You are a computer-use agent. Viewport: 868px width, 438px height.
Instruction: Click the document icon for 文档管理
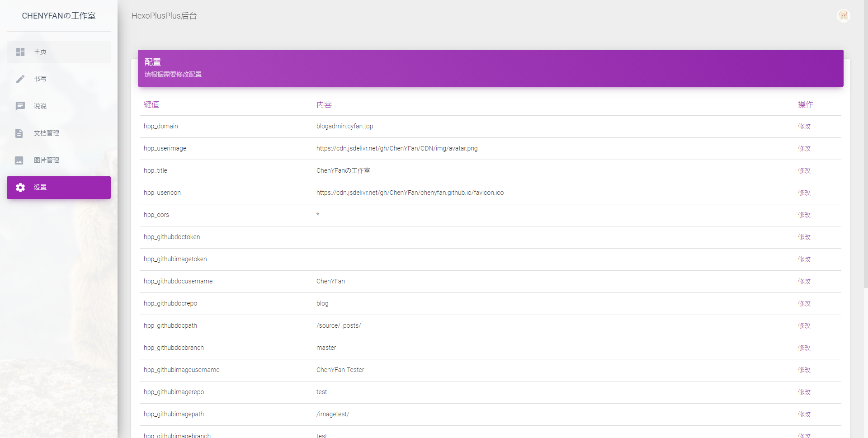pos(19,133)
